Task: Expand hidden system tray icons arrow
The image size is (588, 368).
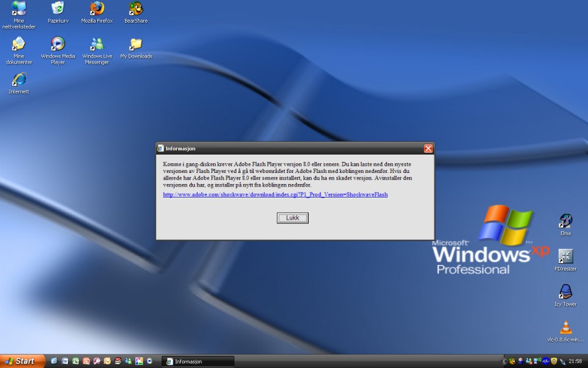Action: point(504,361)
